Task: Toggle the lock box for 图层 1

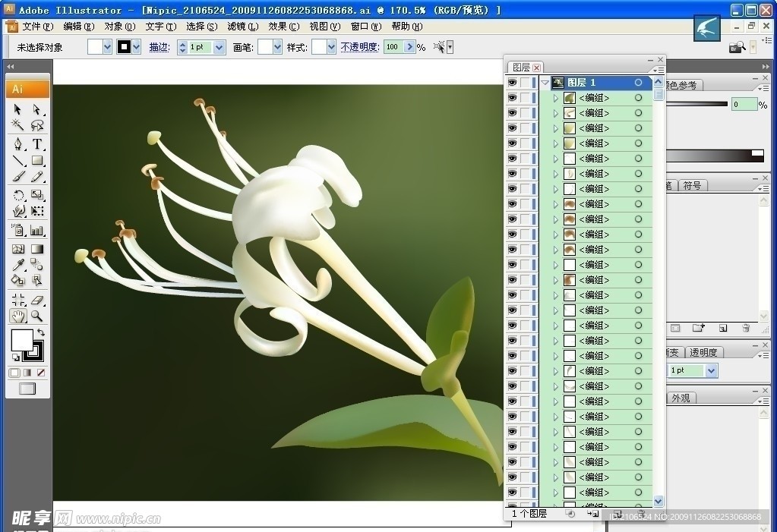Action: tap(526, 83)
